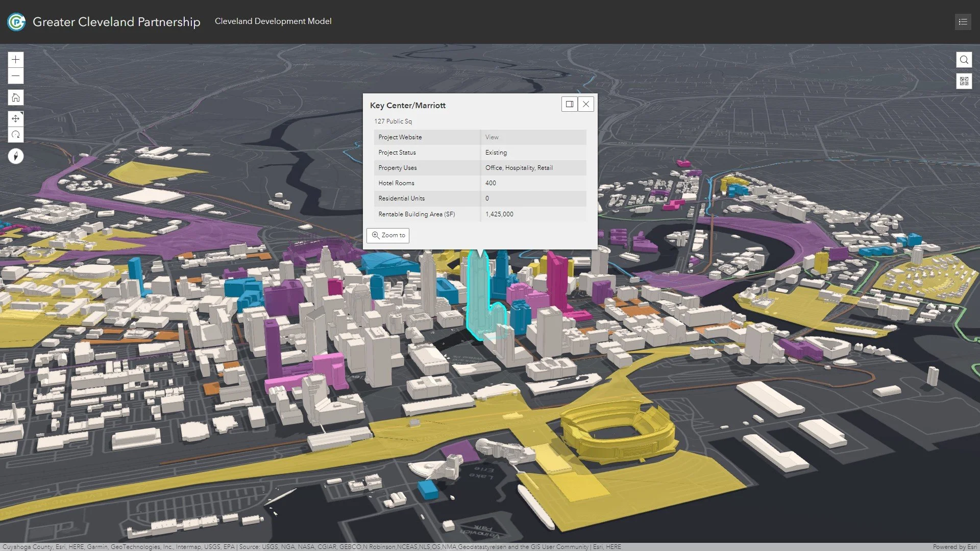Screen dimensions: 980x551
Task: Click the Rentable Building Area value field
Action: pos(501,214)
